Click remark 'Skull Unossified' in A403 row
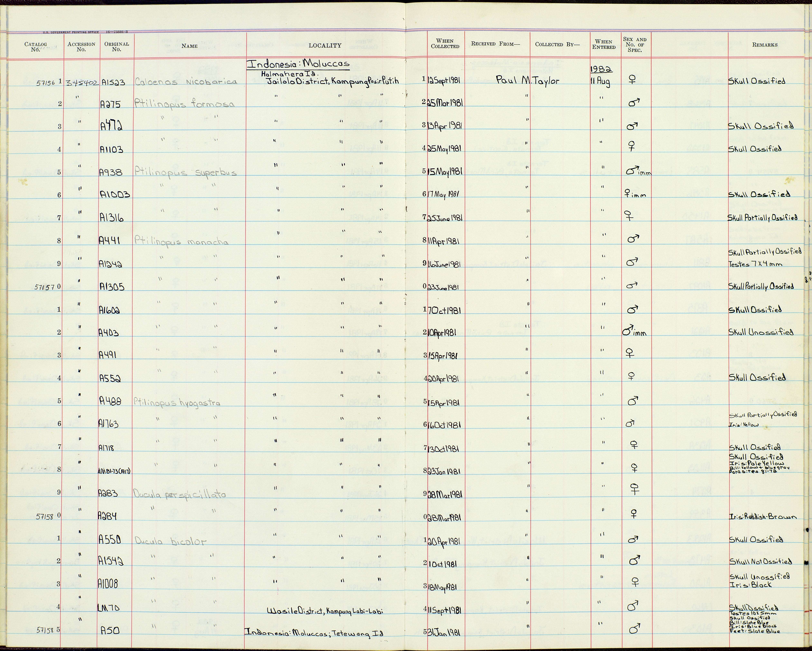The height and width of the screenshot is (651, 812). (x=761, y=332)
